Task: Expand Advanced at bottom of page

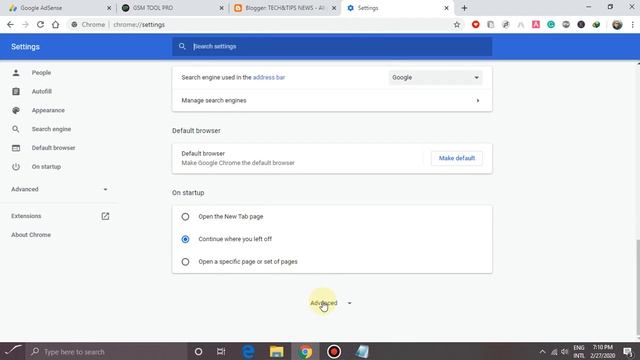Action: [331, 303]
